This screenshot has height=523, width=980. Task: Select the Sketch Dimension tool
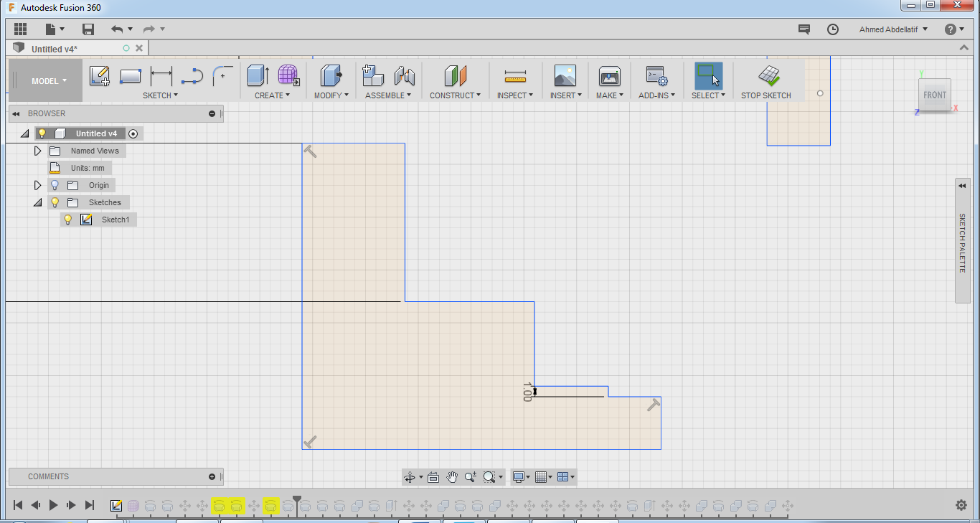click(161, 75)
